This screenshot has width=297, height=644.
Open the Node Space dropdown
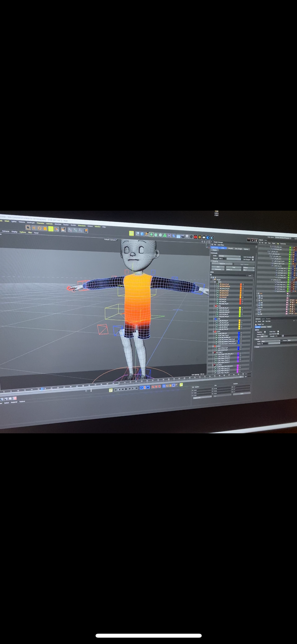coord(283,238)
